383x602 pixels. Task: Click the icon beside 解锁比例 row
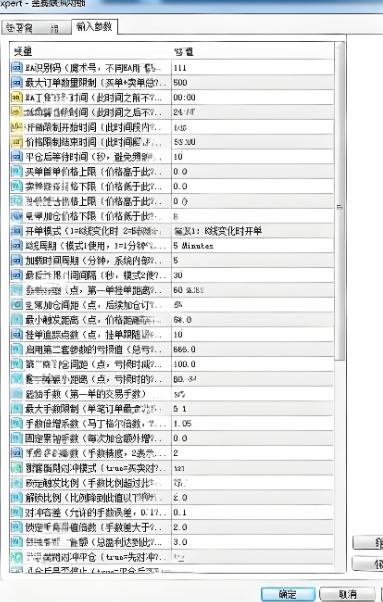point(17,498)
